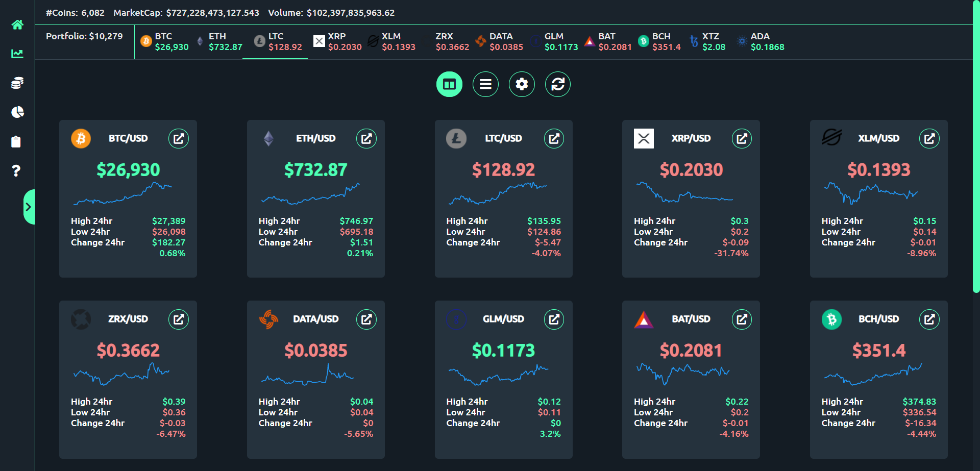Select the ZRX ticker tab
The width and height of the screenshot is (980, 471).
pyautogui.click(x=447, y=42)
